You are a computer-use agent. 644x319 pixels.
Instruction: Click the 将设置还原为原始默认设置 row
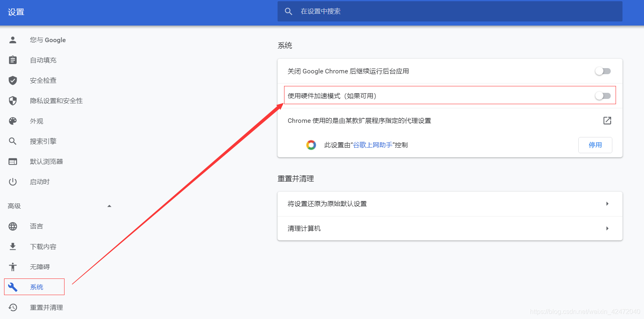[450, 204]
